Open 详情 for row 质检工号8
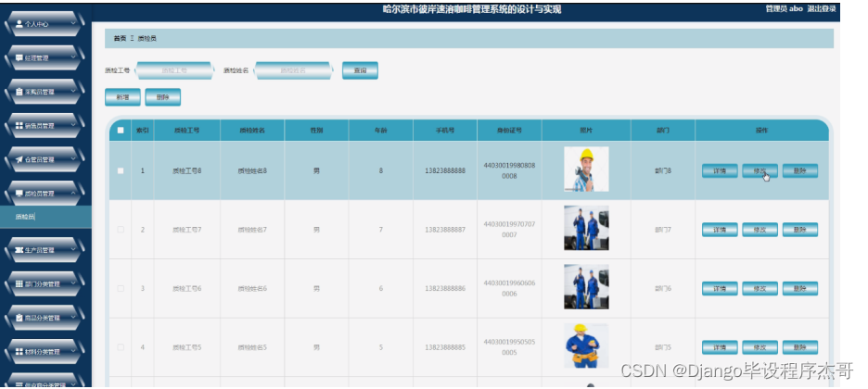Image resolution: width=868 pixels, height=389 pixels. click(x=720, y=170)
